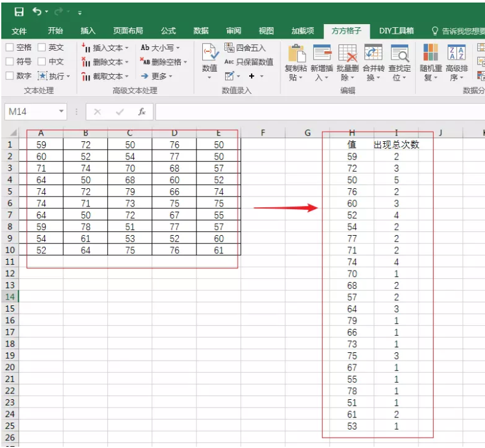
Task: Click the 新增插入 insert icon
Action: [x=321, y=54]
